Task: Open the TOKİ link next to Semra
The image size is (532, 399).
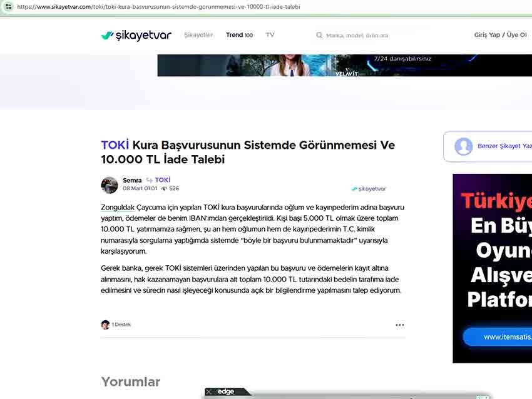Action: (163, 180)
